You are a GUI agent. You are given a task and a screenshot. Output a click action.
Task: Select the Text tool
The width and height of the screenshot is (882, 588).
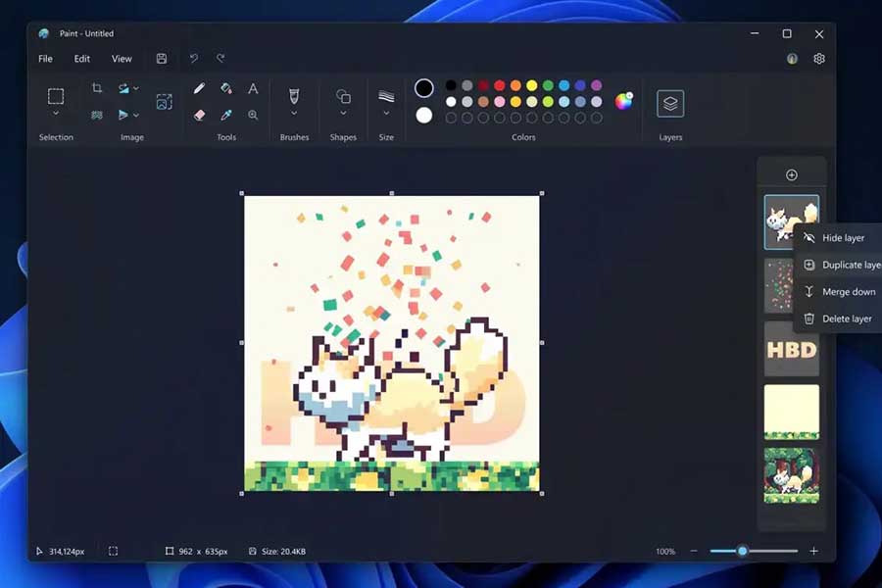[253, 88]
